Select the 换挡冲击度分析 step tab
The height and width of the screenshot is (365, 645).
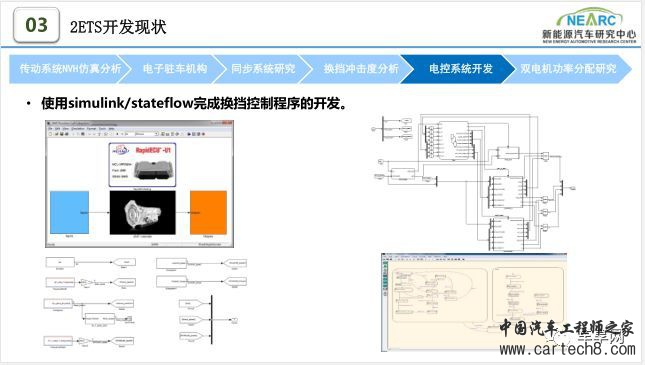(361, 69)
